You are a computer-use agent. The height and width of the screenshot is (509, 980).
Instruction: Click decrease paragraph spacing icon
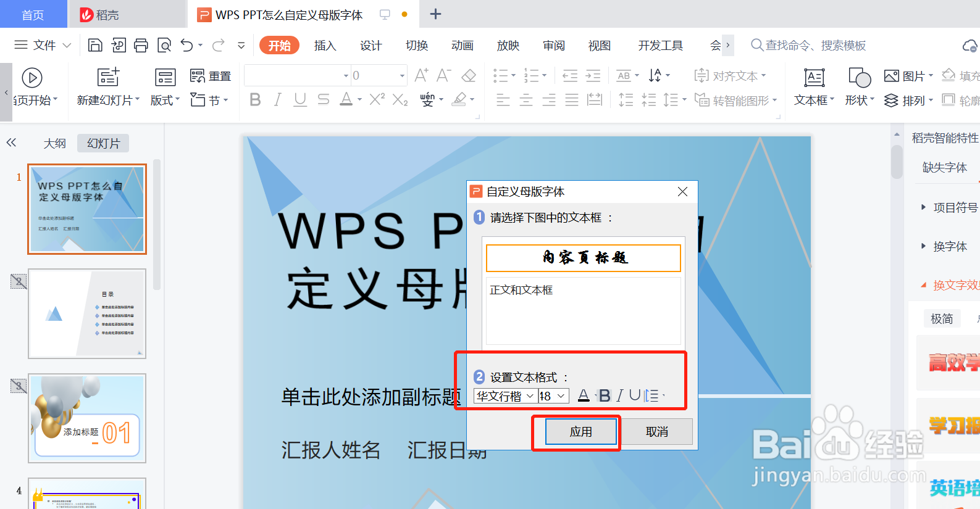tap(648, 99)
